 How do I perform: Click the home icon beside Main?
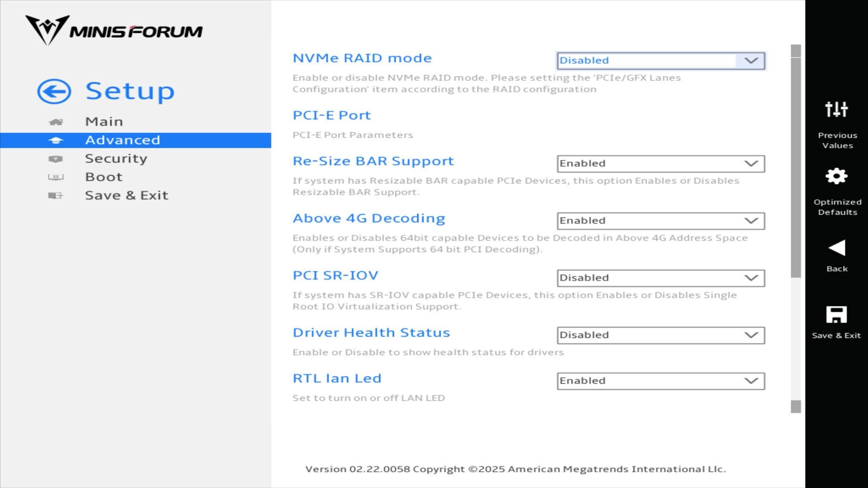(x=56, y=122)
